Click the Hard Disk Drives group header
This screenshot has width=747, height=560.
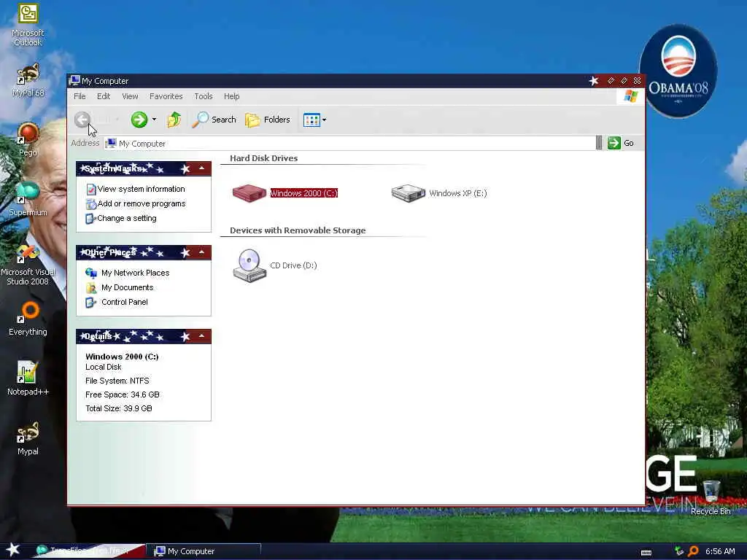(263, 158)
